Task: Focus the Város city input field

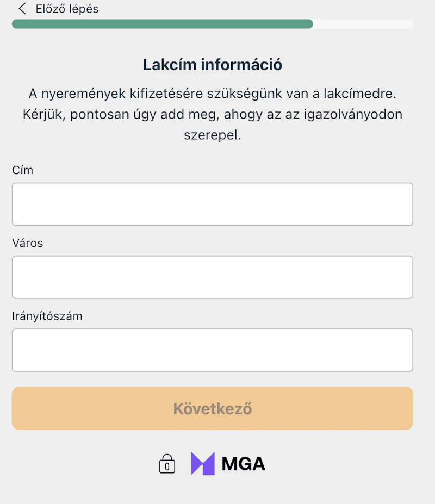Action: 213,277
